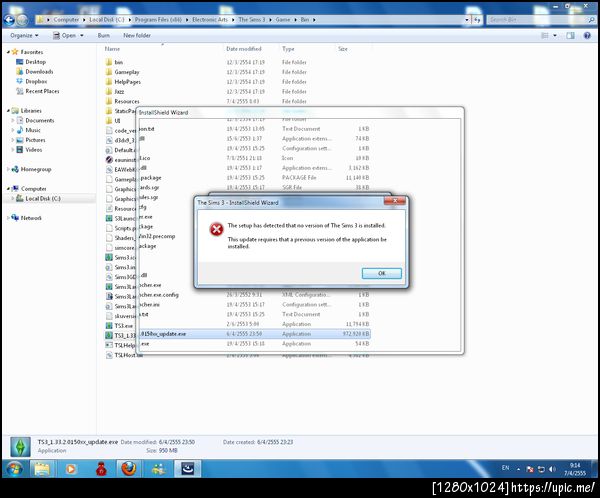
Task: Select the Resources folder
Action: coord(127,101)
